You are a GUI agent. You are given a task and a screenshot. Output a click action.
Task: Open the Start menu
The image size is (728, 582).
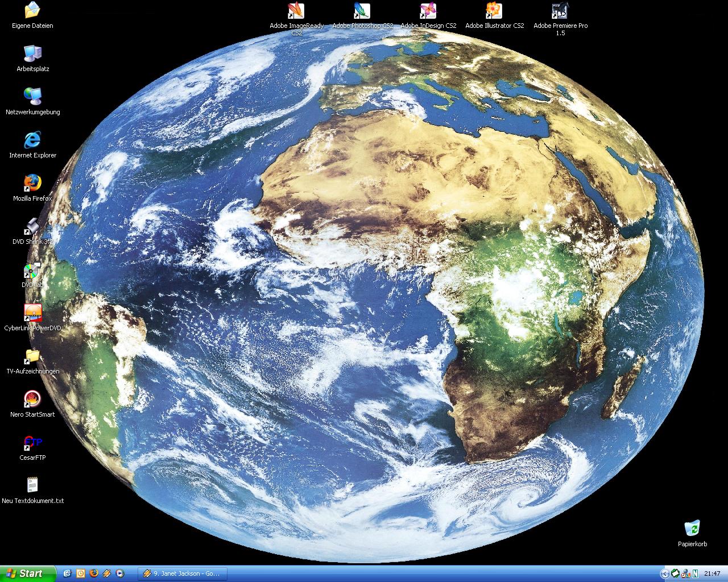(x=27, y=573)
